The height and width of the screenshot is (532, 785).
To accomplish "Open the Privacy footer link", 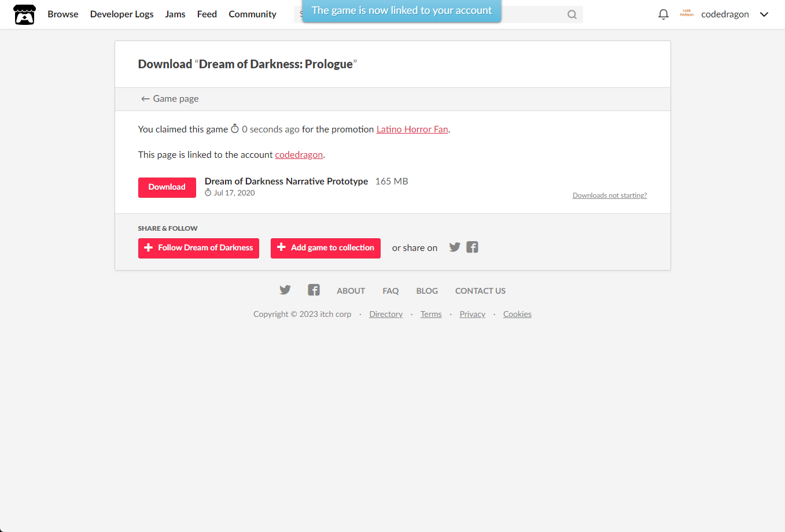I will click(x=473, y=314).
